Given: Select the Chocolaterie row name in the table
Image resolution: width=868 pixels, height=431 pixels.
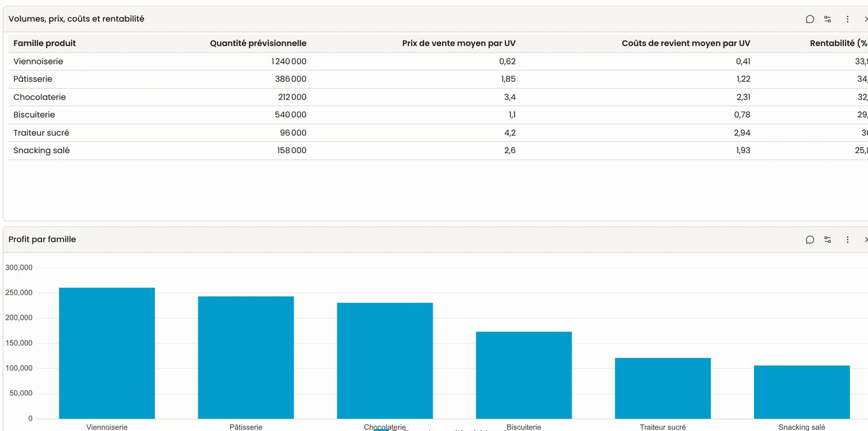Looking at the screenshot, I should coord(40,97).
